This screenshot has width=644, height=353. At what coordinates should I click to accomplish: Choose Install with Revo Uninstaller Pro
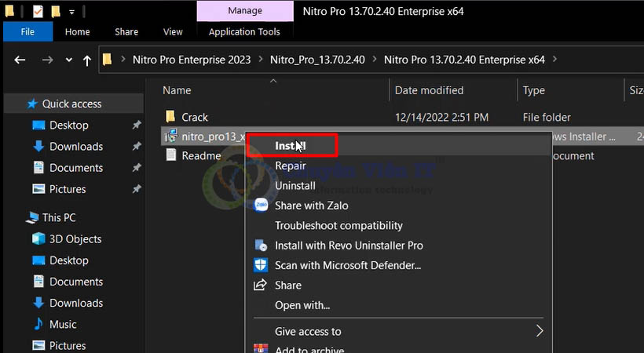pos(349,246)
